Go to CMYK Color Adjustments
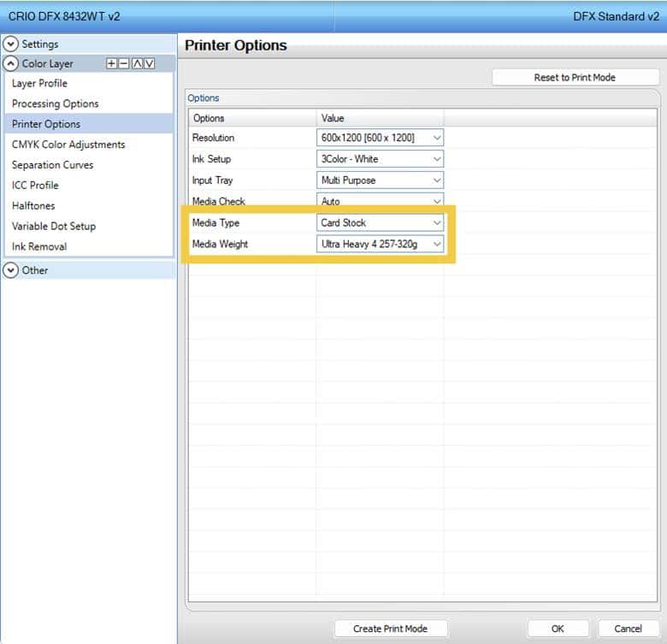This screenshot has width=667, height=644. [68, 145]
